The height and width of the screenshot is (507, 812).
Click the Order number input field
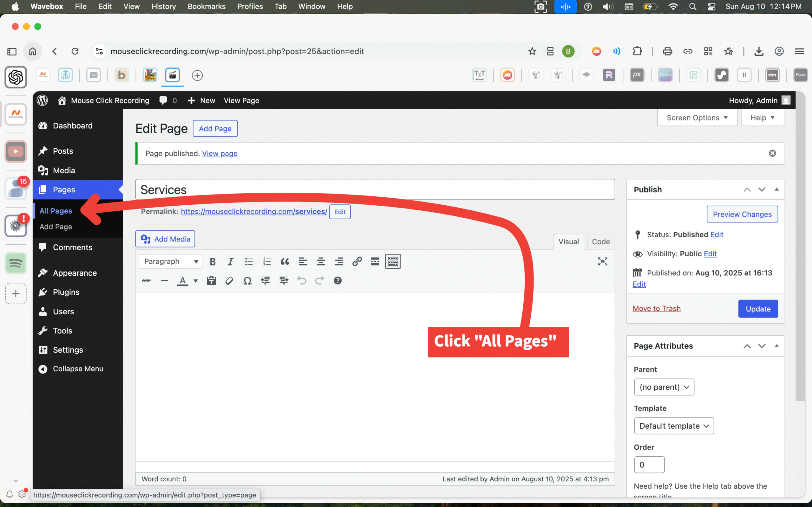pyautogui.click(x=649, y=465)
